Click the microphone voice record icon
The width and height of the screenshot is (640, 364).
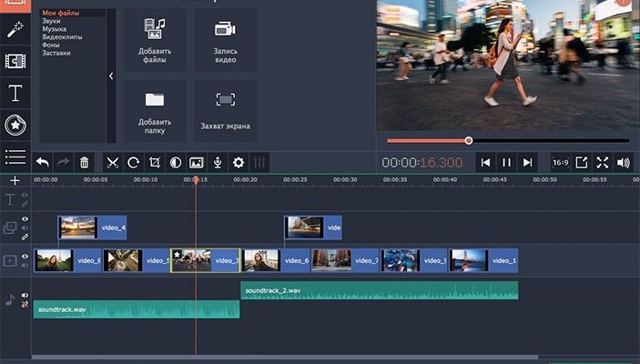click(218, 163)
